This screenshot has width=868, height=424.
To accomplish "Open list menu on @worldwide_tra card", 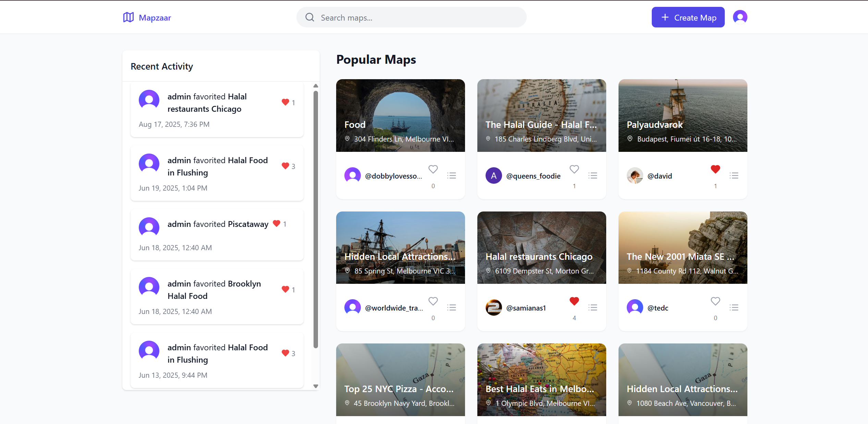I will [x=452, y=307].
